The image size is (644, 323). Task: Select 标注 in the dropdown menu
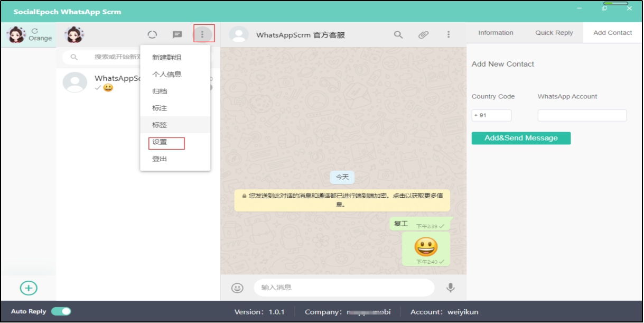[175, 108]
